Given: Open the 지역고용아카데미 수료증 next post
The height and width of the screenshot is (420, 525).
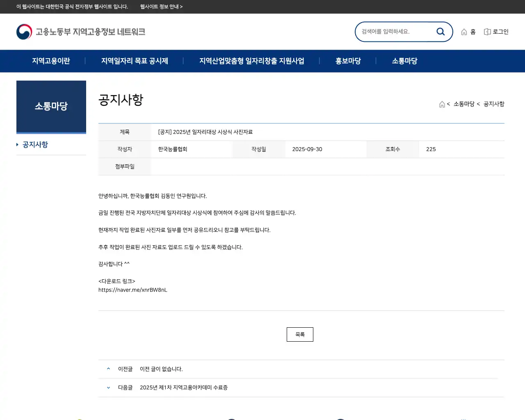Looking at the screenshot, I should click(x=184, y=387).
